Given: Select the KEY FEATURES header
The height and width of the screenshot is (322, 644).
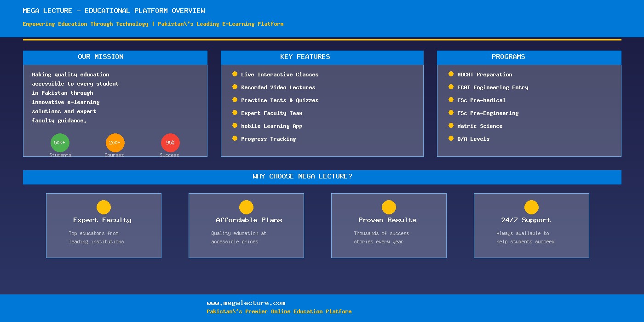Looking at the screenshot, I should [322, 57].
